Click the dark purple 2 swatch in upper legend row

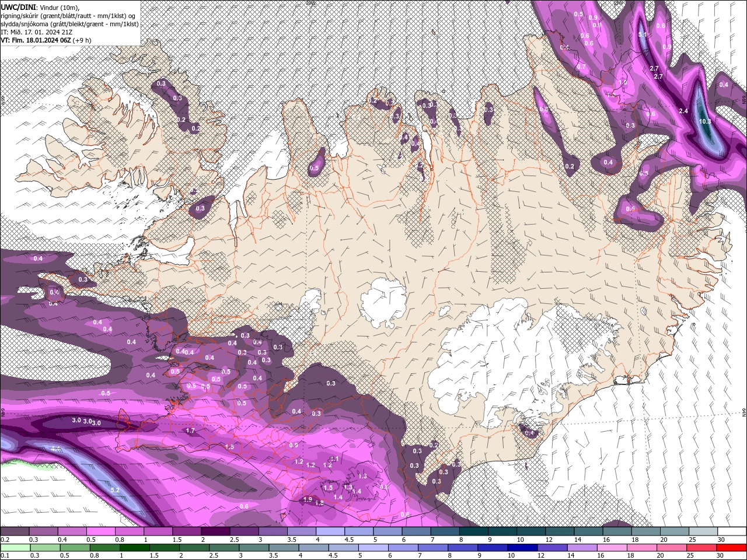(x=215, y=531)
